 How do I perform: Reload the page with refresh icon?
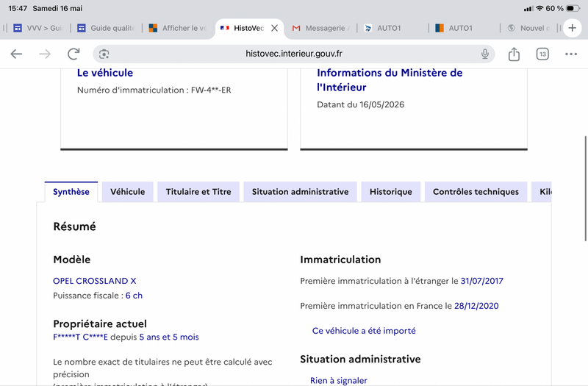tap(73, 54)
